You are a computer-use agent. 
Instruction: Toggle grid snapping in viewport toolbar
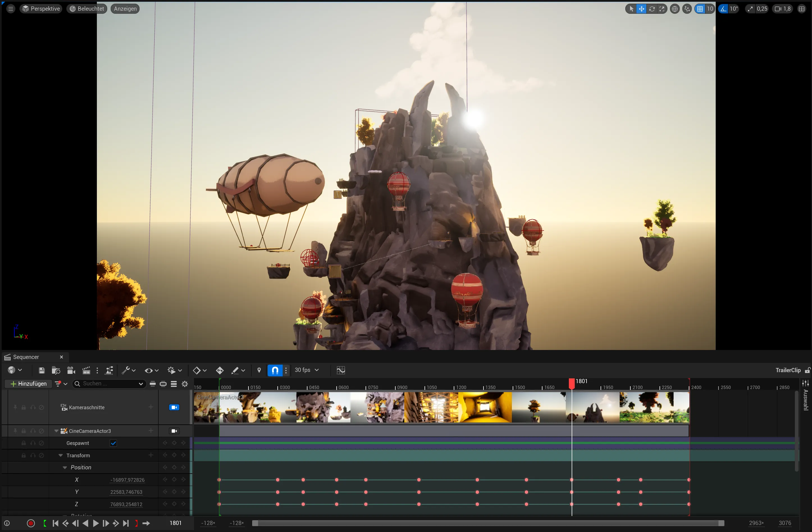pos(700,9)
